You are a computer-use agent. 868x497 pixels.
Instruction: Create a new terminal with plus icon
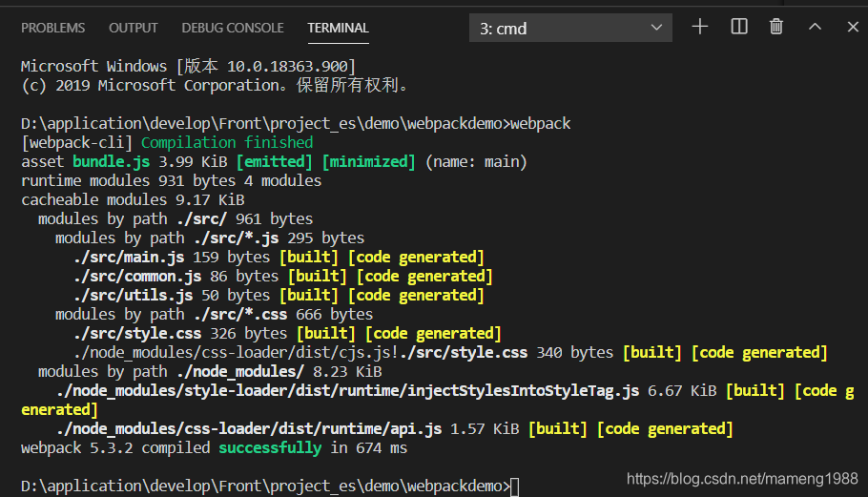(x=700, y=27)
